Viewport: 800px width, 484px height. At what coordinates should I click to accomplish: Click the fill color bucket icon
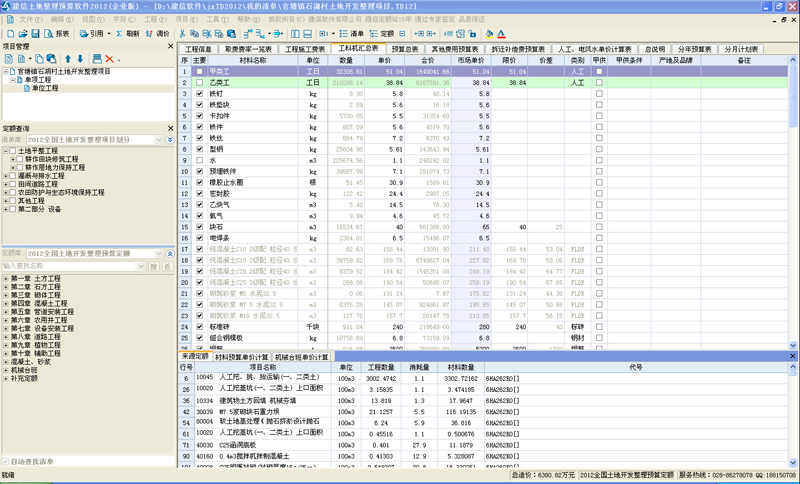pos(489,33)
